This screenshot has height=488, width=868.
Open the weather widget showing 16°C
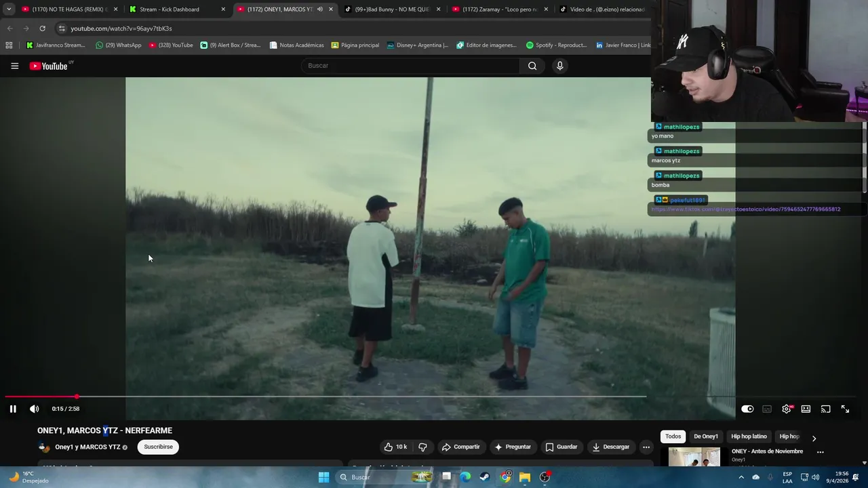pos(27,477)
